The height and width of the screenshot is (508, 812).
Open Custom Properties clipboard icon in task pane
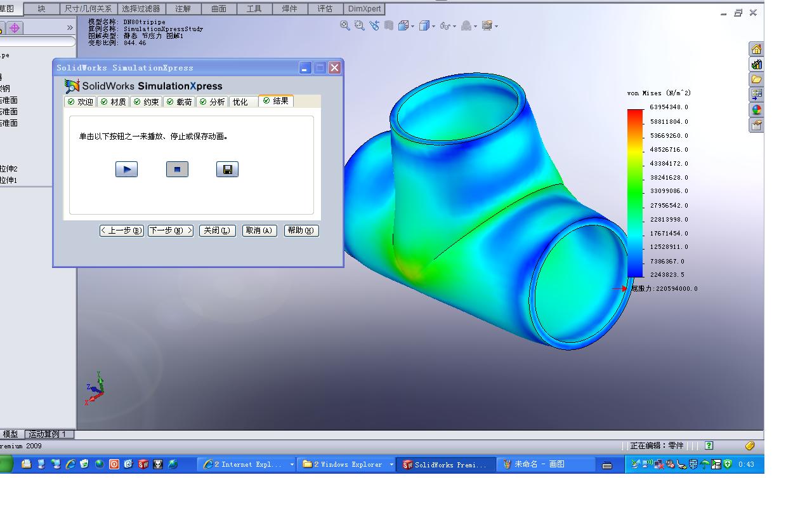tap(756, 125)
